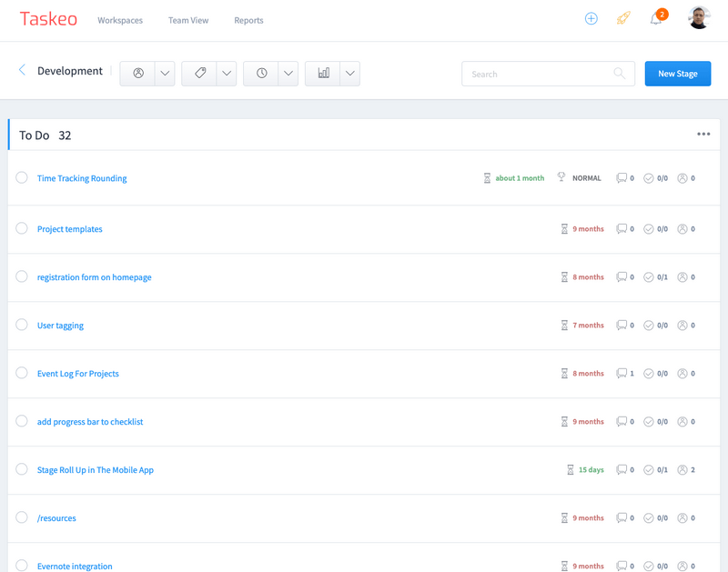The image size is (728, 572).
Task: Open the To Do stage three-dot menu
Action: (x=703, y=135)
